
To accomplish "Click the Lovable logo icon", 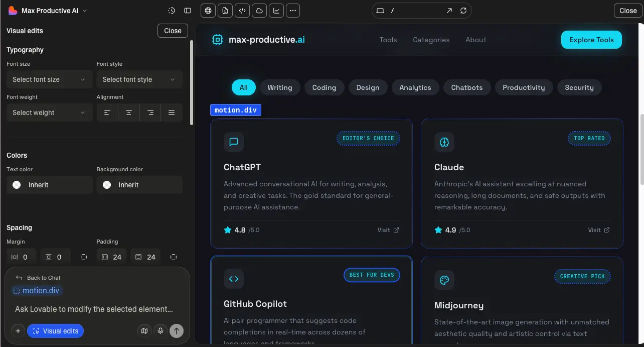I will (13, 11).
